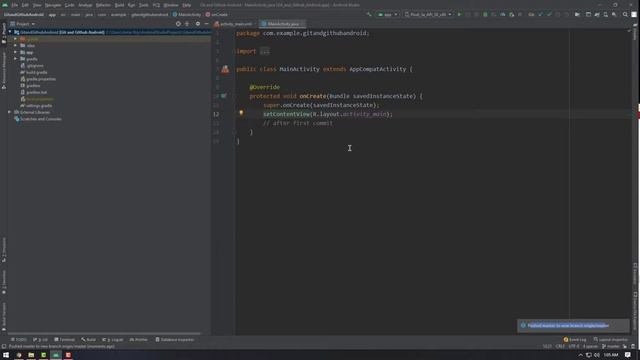Select local.properties file
The image size is (640, 360).
[x=37, y=99]
